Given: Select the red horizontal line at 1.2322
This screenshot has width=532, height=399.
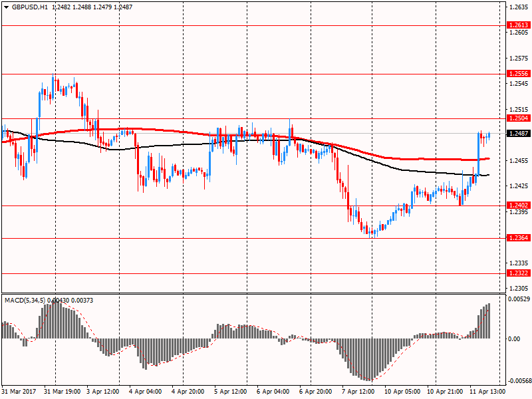Looking at the screenshot, I should coord(254,273).
